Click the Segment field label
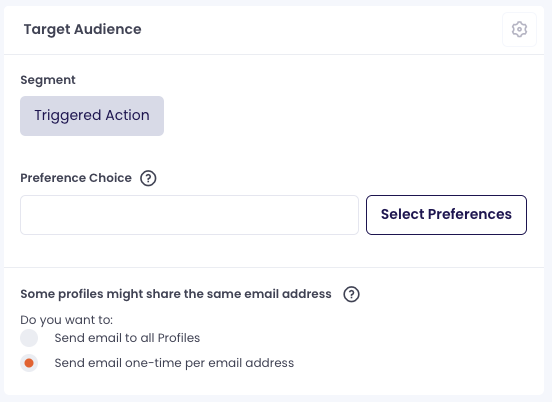The height and width of the screenshot is (402, 552). [x=48, y=80]
